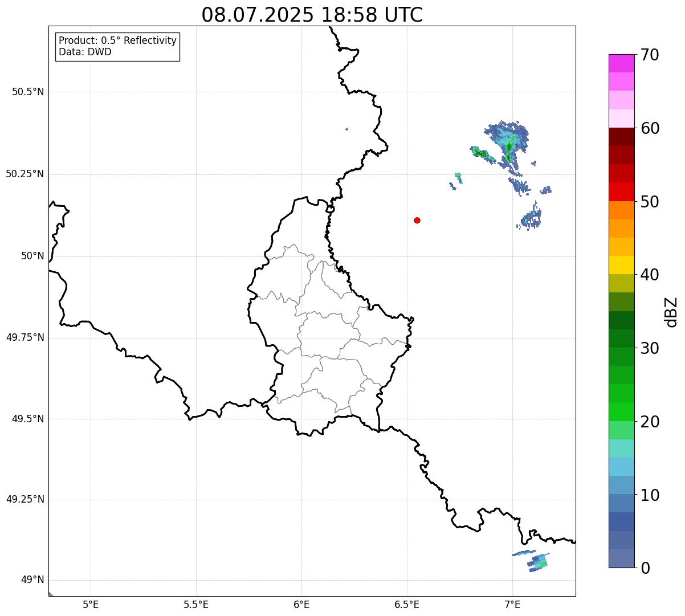Click the 50.5°N latitude label

pos(28,92)
